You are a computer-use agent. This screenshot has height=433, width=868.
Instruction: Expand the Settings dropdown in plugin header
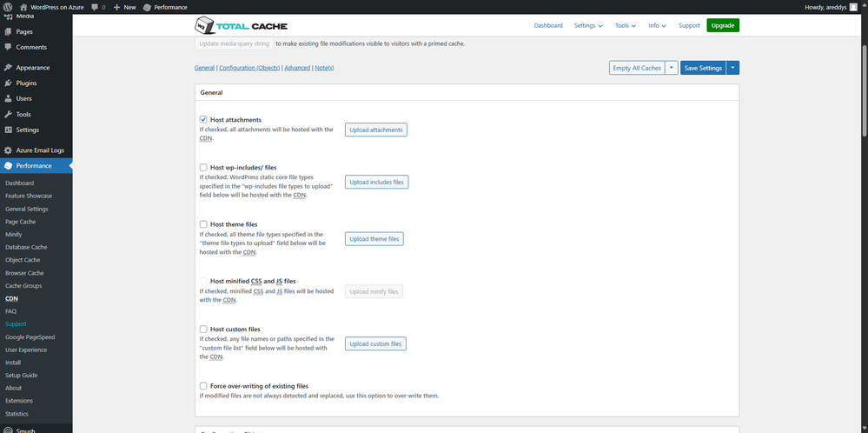coord(588,25)
